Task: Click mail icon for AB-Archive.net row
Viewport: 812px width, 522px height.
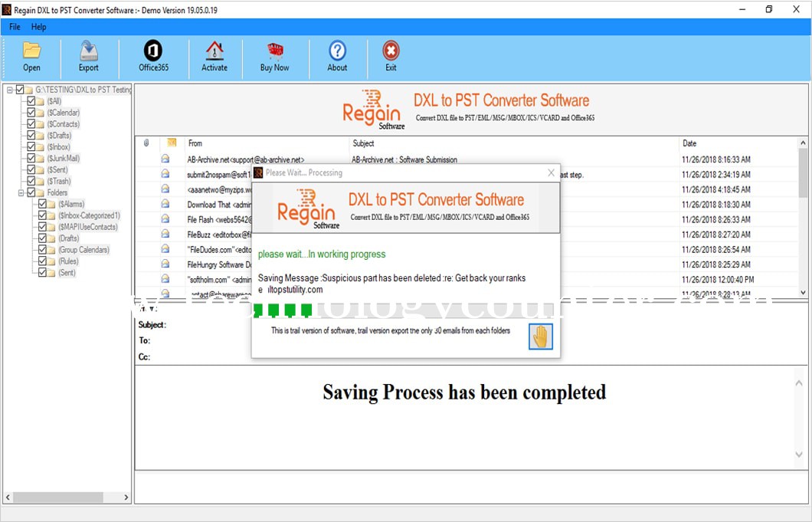Action: coord(165,159)
